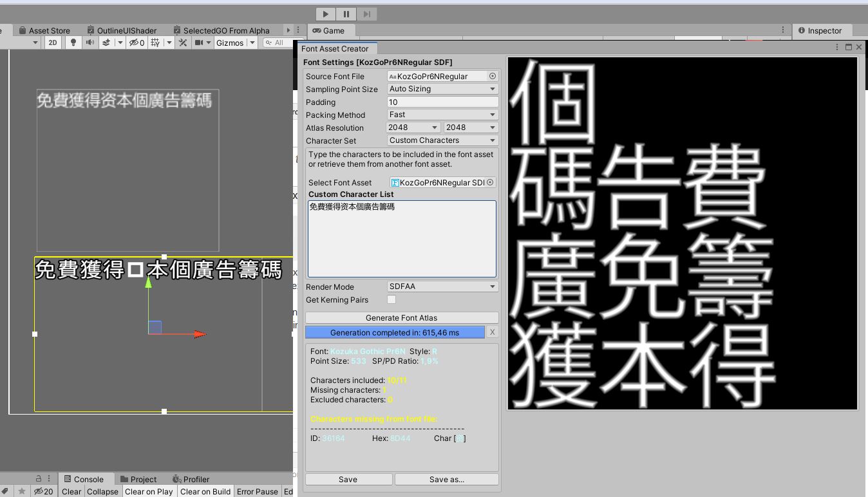Open grid settings via the grid icon
Viewport: 868px width, 497px height.
[155, 42]
